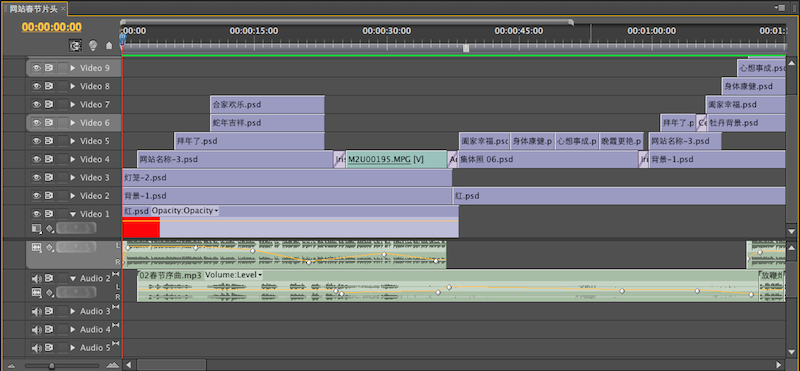Mute Audio 2 with speaker icon
Viewport: 800px width, 371px height.
36,279
